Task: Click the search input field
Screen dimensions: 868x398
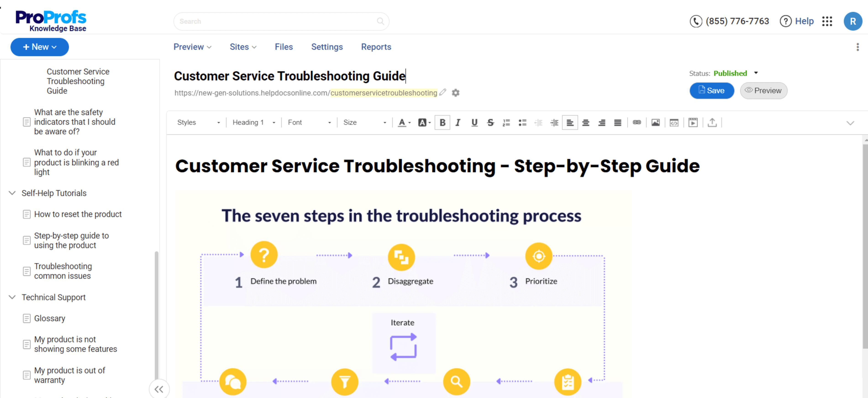Action: pyautogui.click(x=281, y=21)
